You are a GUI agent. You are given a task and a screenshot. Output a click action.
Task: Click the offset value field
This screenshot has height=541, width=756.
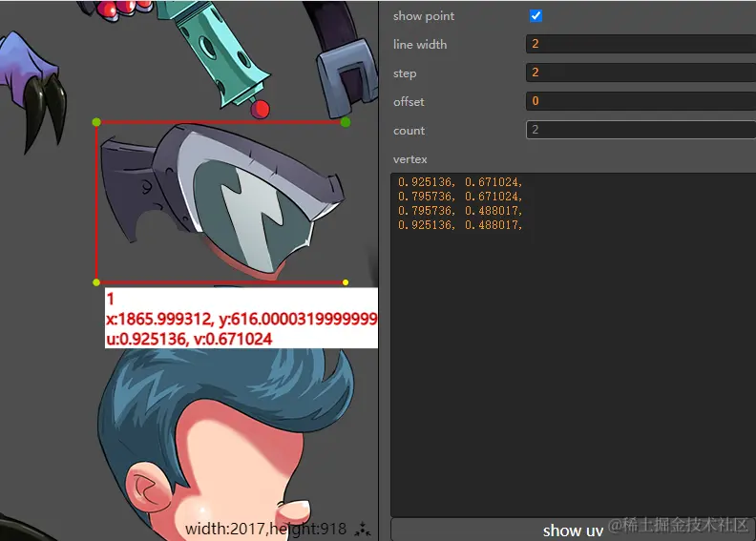pyautogui.click(x=640, y=101)
